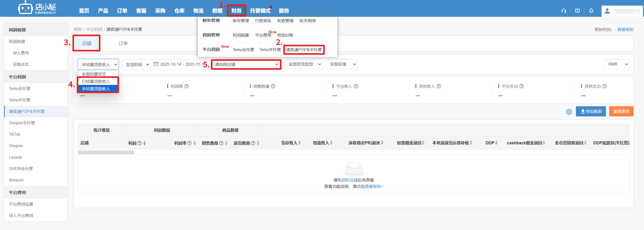
Task: Click the orange 重算费用 button
Action: point(621,112)
